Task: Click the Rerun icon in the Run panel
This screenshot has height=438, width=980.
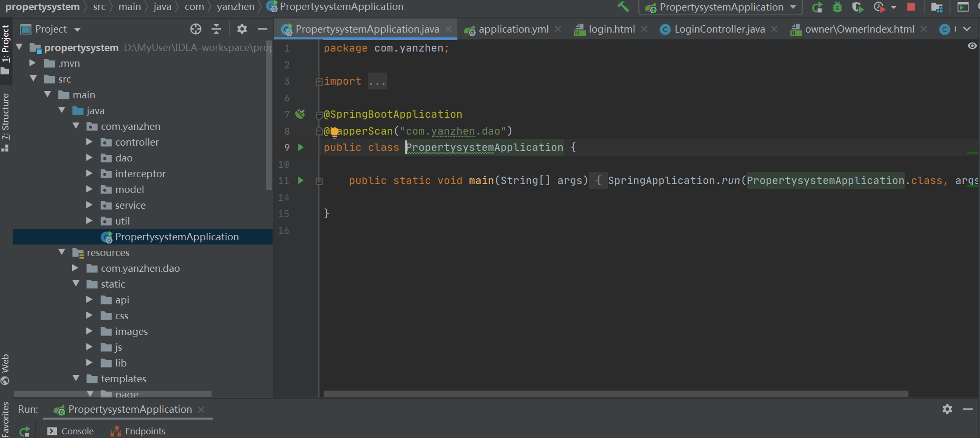Action: pos(25,432)
